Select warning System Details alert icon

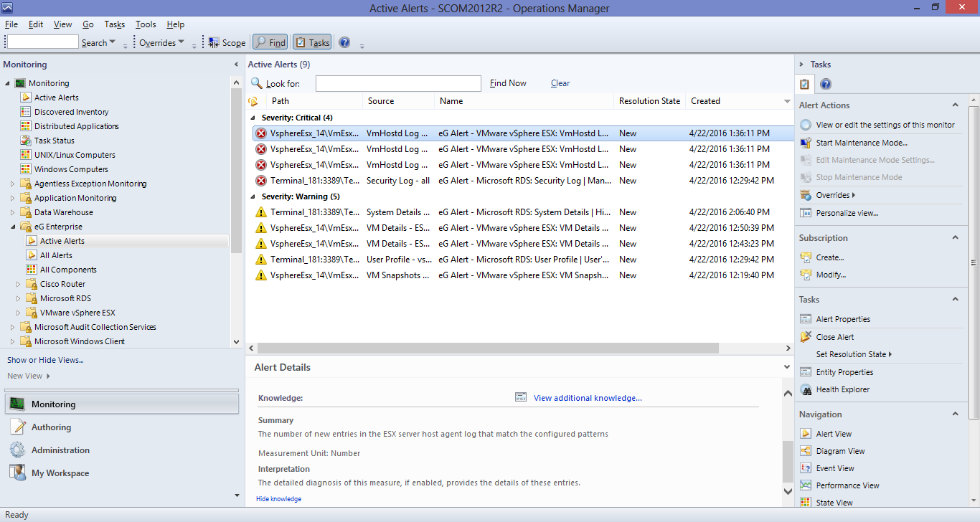pyautogui.click(x=261, y=212)
